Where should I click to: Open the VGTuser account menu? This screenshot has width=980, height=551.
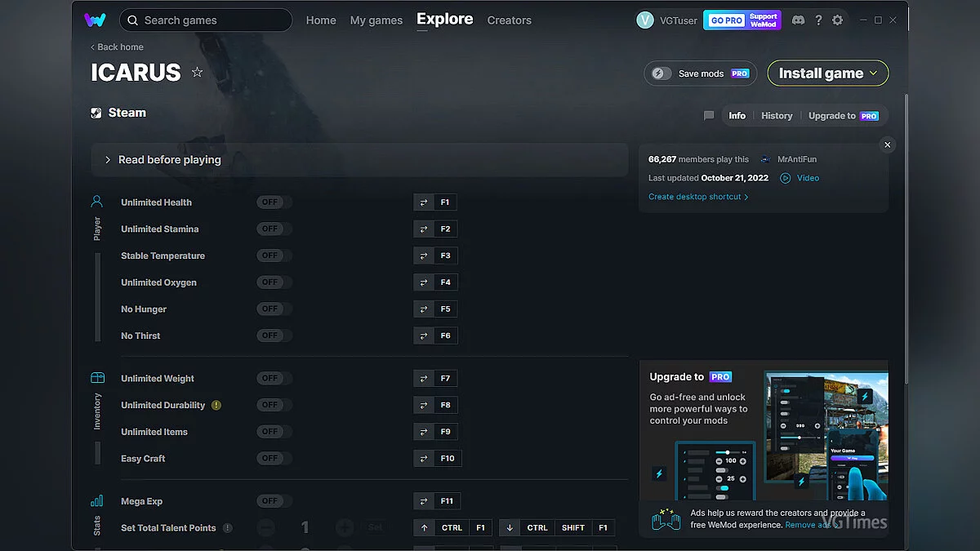(667, 20)
